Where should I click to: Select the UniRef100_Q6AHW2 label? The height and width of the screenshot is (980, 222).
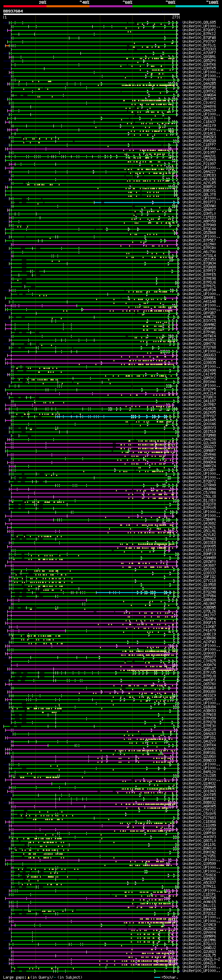tap(199, 324)
